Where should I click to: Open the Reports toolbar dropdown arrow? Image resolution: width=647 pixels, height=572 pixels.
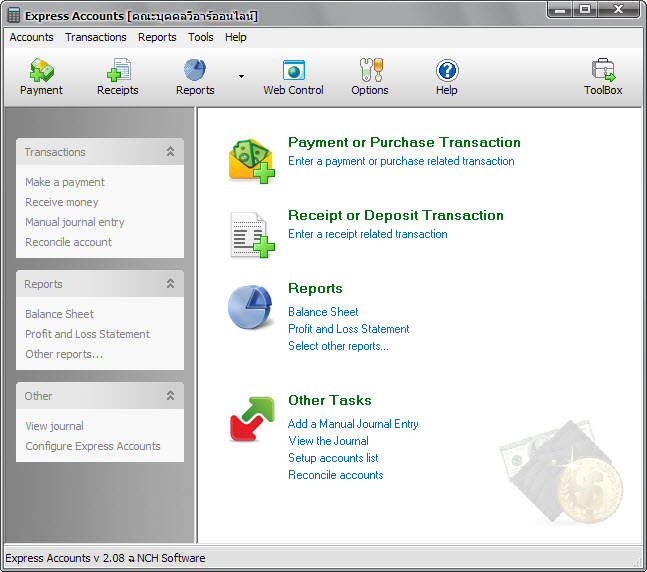coord(241,76)
